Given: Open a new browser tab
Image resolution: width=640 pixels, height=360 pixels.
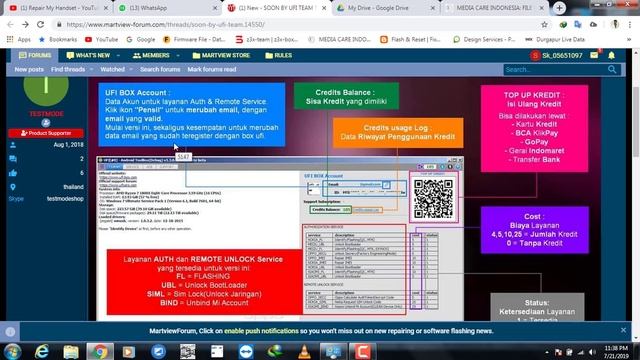Looking at the screenshot, I should (x=559, y=8).
